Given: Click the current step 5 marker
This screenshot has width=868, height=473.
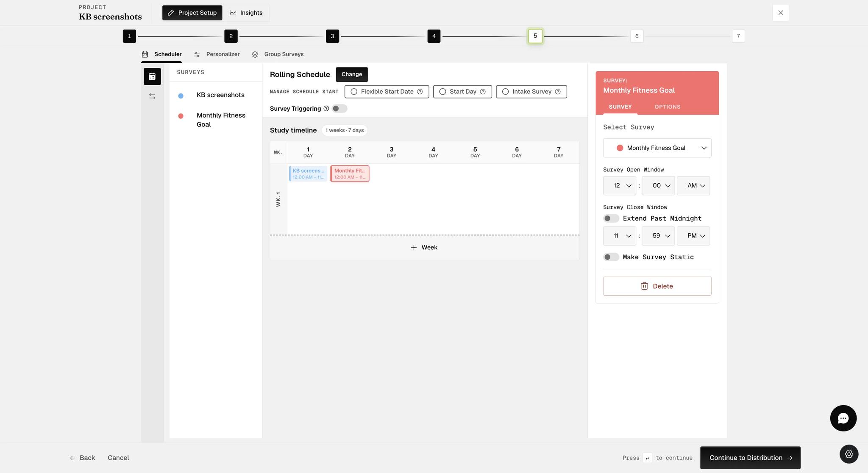Looking at the screenshot, I should [x=535, y=36].
